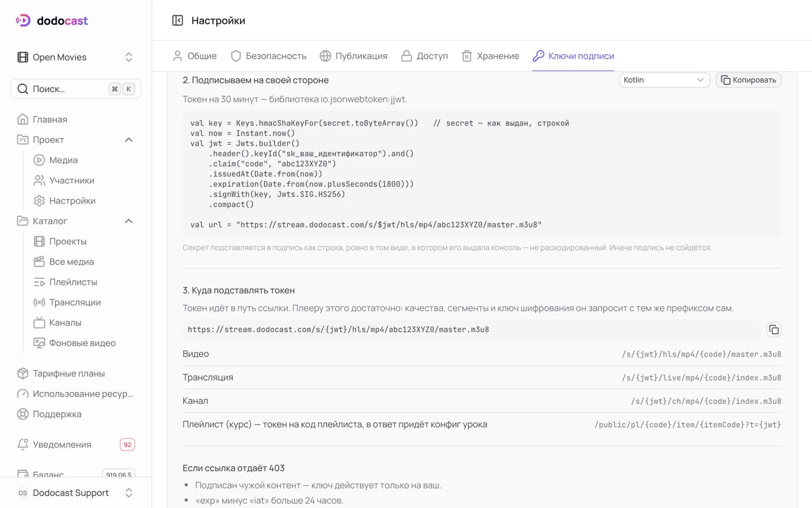This screenshot has width=812, height=508.
Task: Click the Open Movies film icon
Action: [23, 57]
